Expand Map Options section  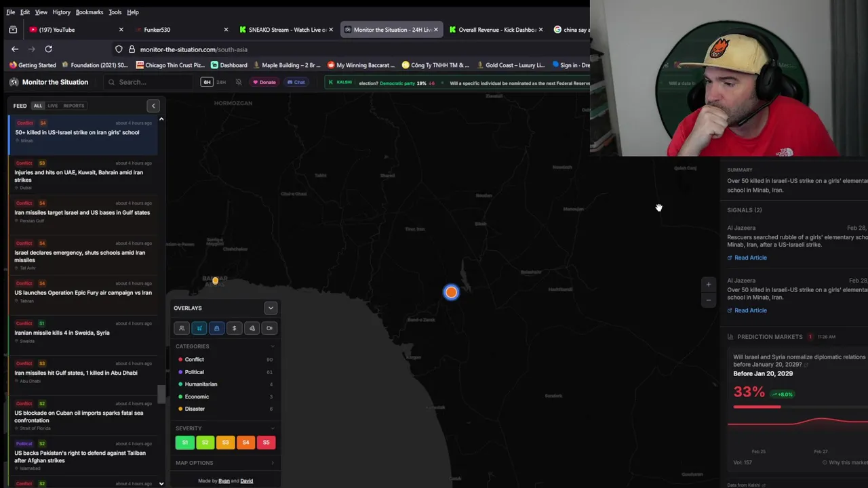pyautogui.click(x=225, y=463)
